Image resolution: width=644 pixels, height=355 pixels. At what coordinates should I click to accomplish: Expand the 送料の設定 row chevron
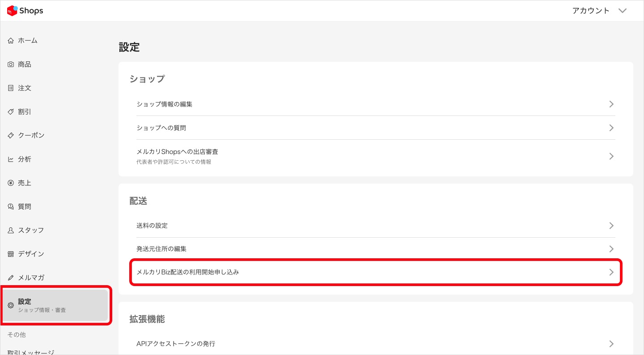click(x=611, y=226)
